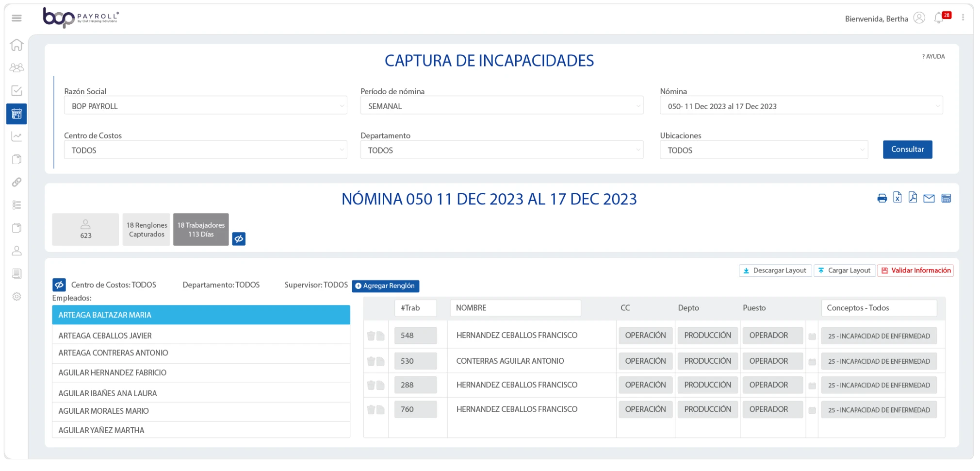Image resolution: width=980 pixels, height=471 pixels.
Task: Toggle small checkbox in row 760
Action: 812,410
